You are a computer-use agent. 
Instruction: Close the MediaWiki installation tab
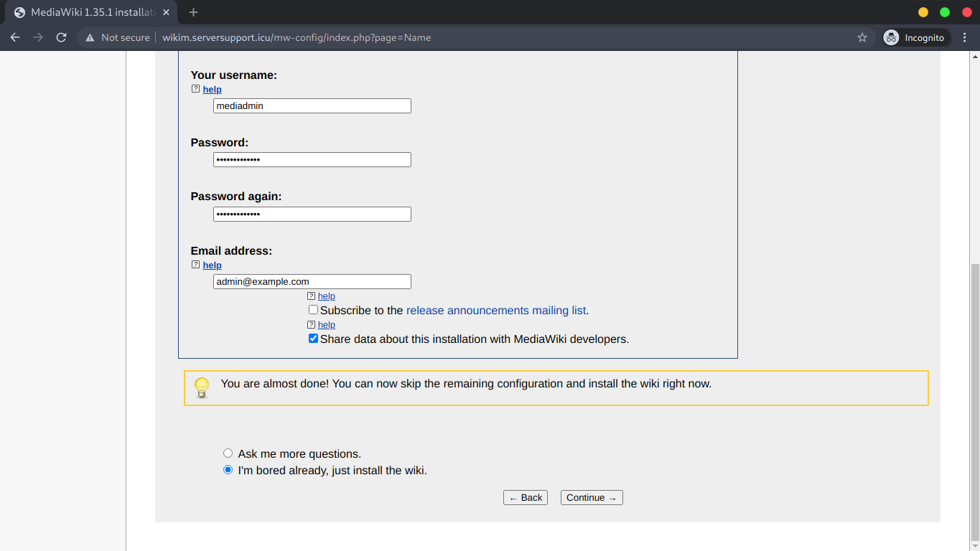166,12
